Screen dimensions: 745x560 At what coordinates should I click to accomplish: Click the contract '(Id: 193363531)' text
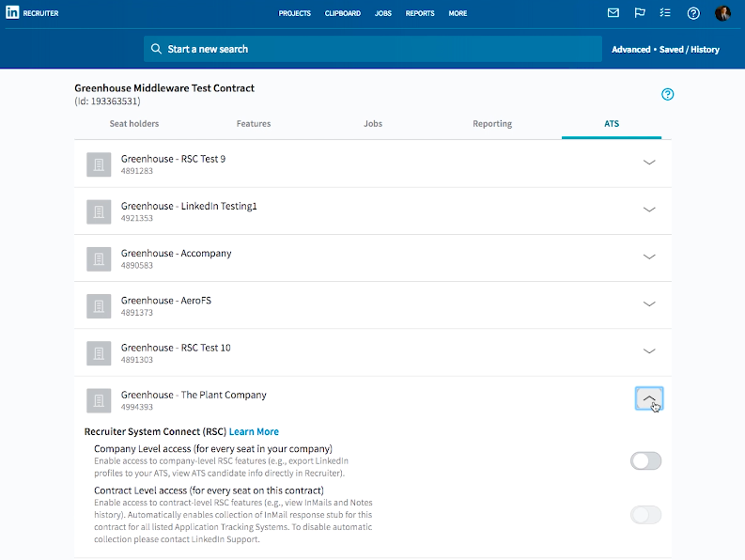click(107, 101)
